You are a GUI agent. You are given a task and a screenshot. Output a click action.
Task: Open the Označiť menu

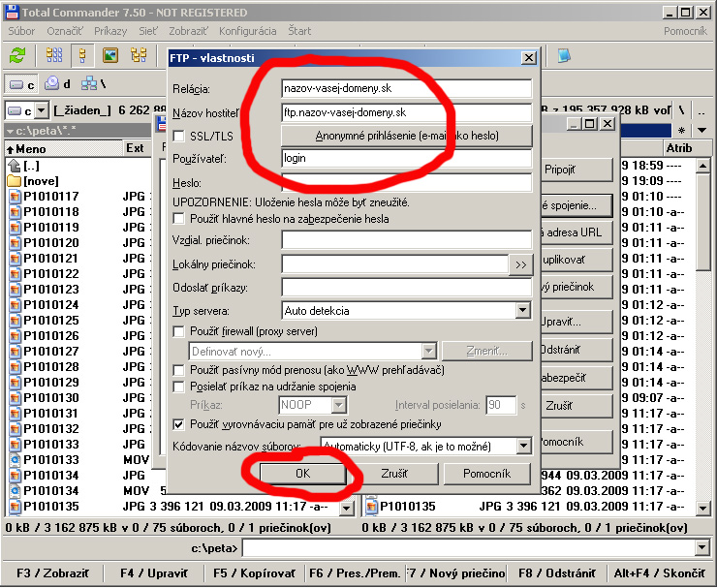click(65, 31)
